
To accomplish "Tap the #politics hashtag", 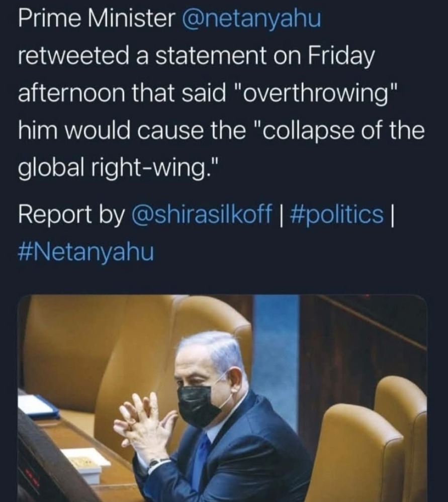I will tap(336, 215).
